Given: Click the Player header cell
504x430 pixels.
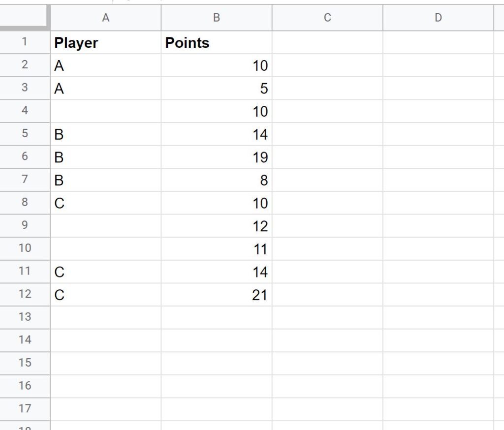Looking at the screenshot, I should (x=105, y=42).
